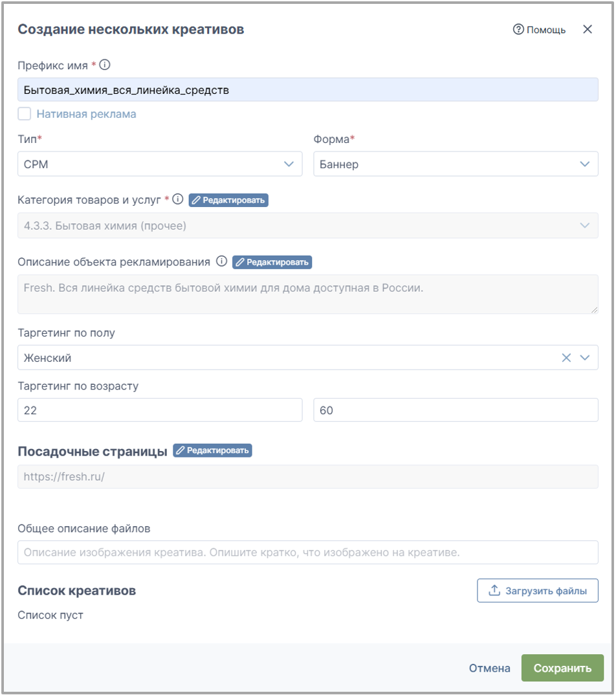This screenshot has width=616, height=695.
Task: Click Редактировать next to advertising object description
Action: [x=272, y=262]
